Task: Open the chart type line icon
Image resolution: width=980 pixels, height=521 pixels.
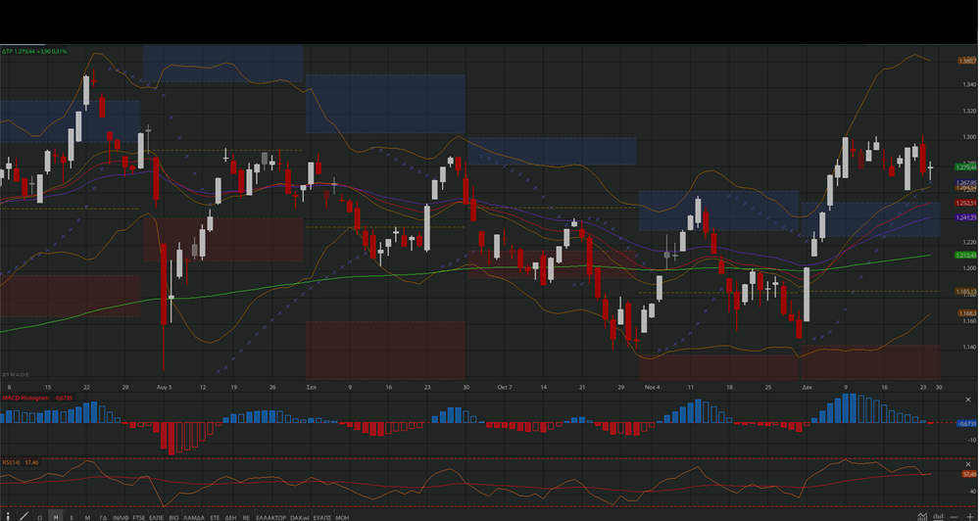Action: tap(922, 516)
